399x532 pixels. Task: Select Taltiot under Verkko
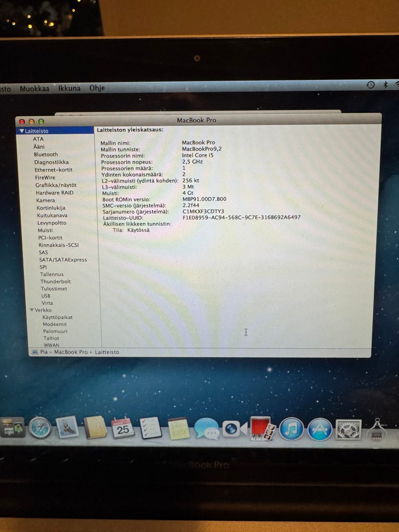(x=51, y=338)
